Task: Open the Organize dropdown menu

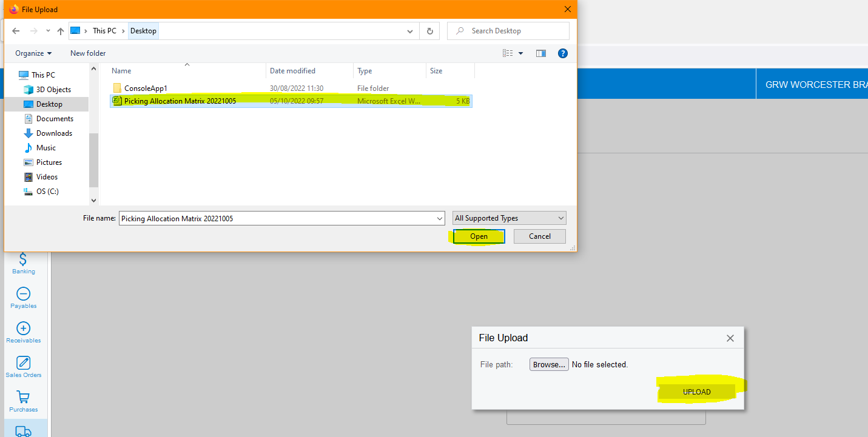Action: coord(33,53)
